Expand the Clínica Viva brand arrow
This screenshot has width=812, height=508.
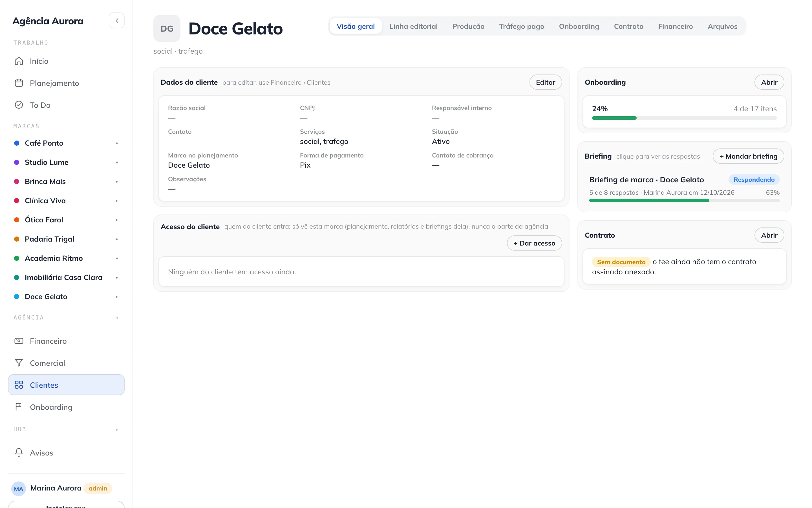(117, 201)
